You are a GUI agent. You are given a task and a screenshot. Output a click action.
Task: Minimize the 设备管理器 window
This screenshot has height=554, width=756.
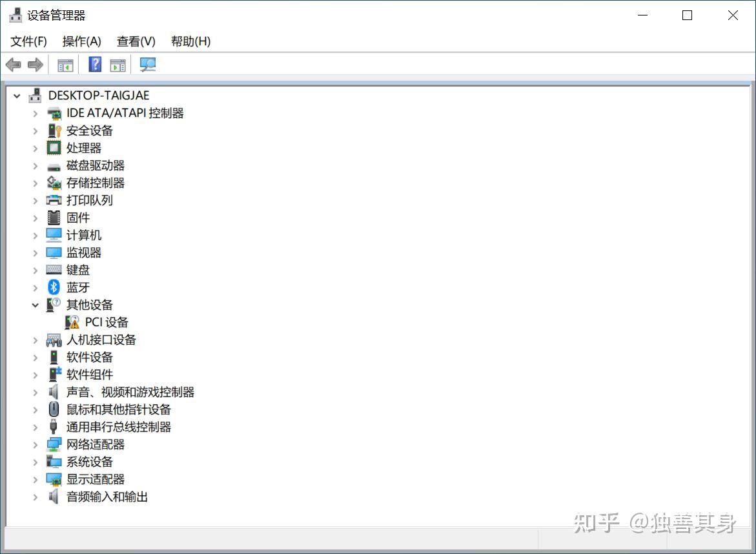click(642, 15)
